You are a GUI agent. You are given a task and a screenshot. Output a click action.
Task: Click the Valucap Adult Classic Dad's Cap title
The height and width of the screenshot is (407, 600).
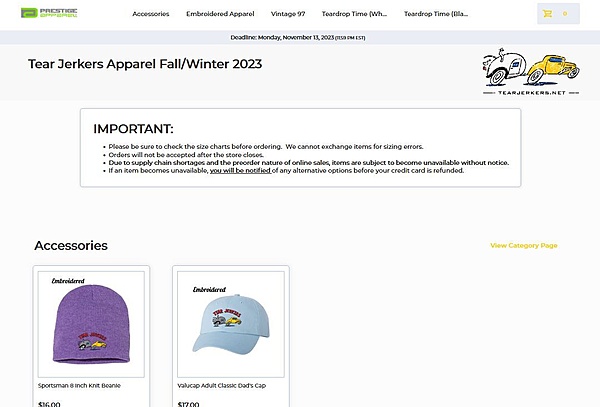tap(222, 386)
